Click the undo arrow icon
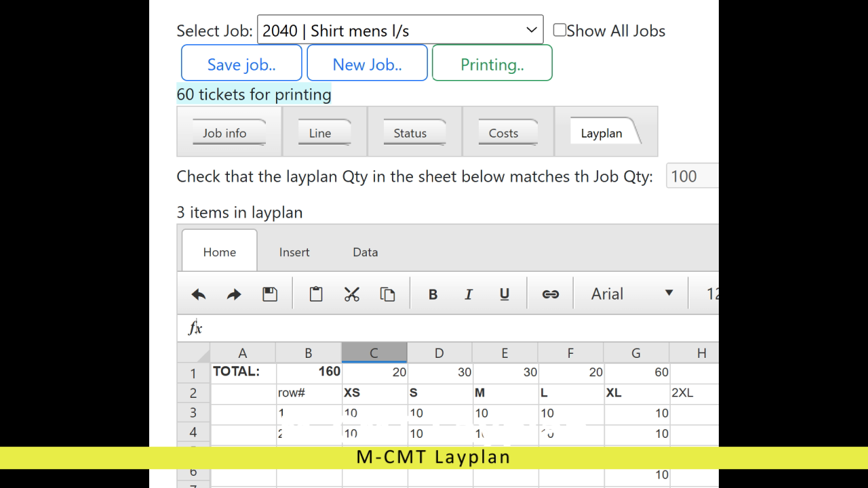The width and height of the screenshot is (868, 488). click(199, 294)
